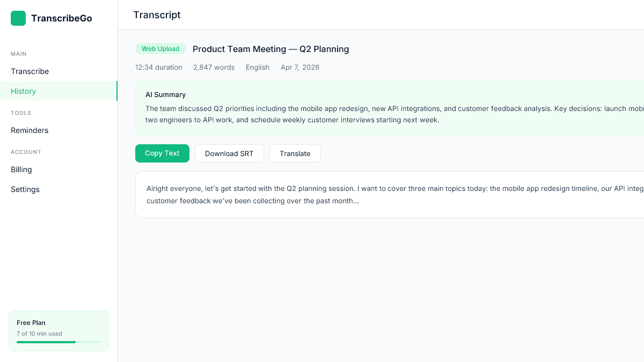644x362 pixels.
Task: Click the usage progress bar
Action: point(58,342)
